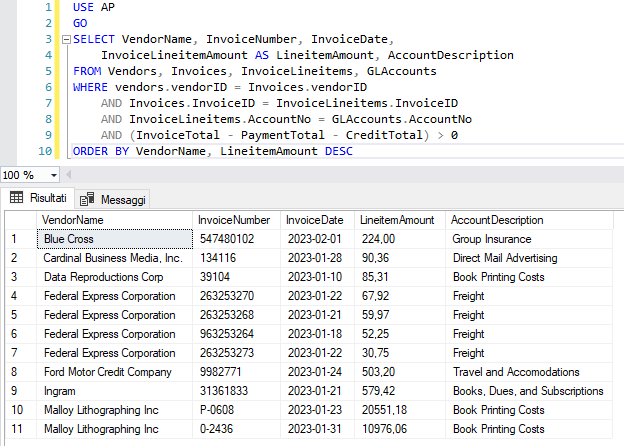Click the Travel and Accomodations cell
The width and height of the screenshot is (624, 446).
tap(529, 372)
